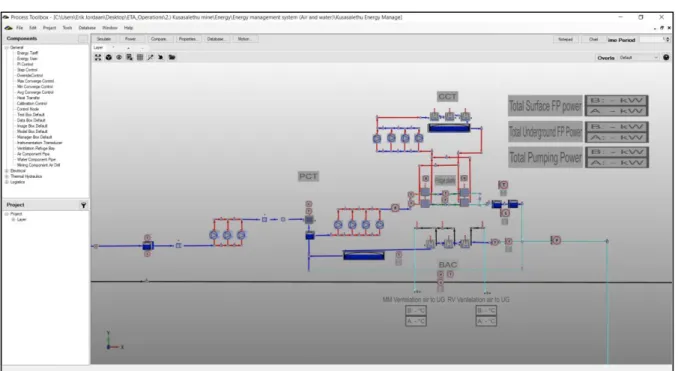Select Image Box Default component
The image size is (678, 371).
[32, 126]
